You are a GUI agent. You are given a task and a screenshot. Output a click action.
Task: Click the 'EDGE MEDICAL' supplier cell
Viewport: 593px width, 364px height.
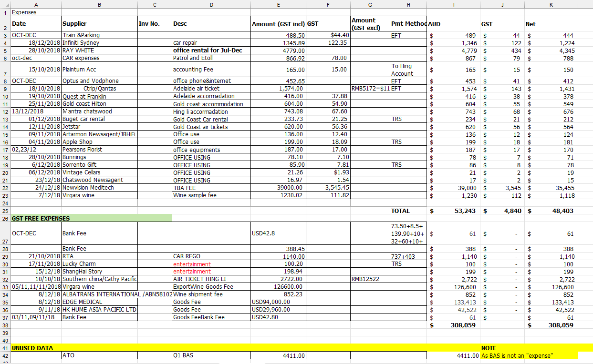click(x=99, y=302)
